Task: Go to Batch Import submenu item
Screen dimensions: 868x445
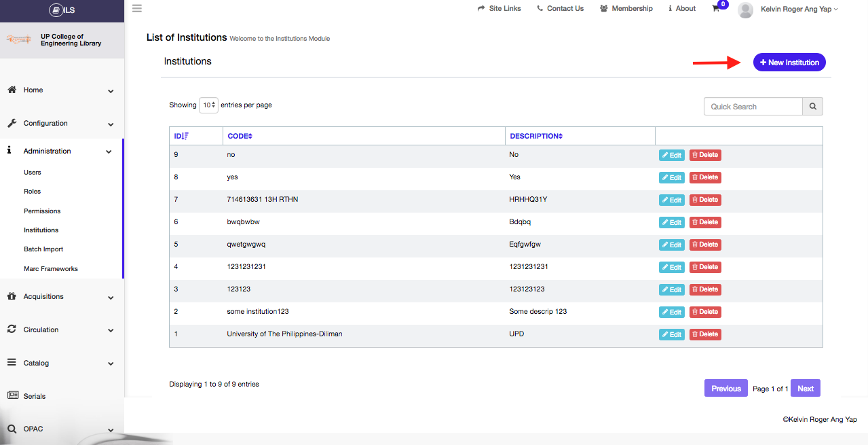Action: 43,249
